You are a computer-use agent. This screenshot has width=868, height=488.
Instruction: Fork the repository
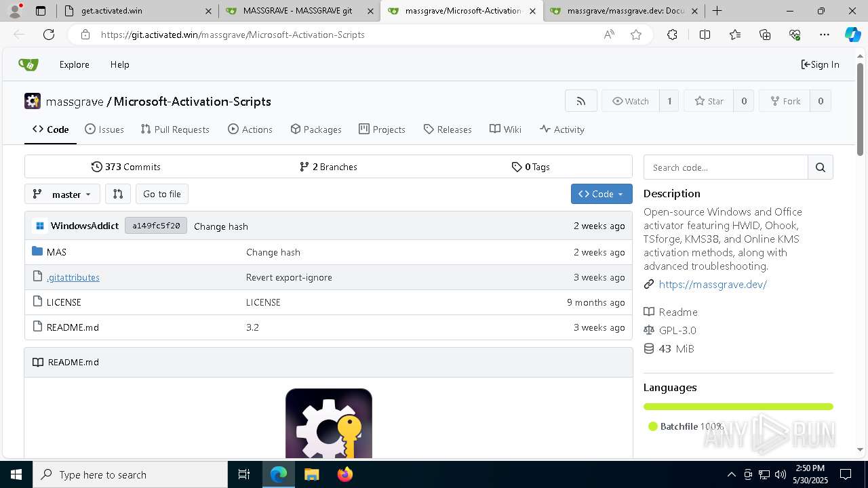click(785, 101)
